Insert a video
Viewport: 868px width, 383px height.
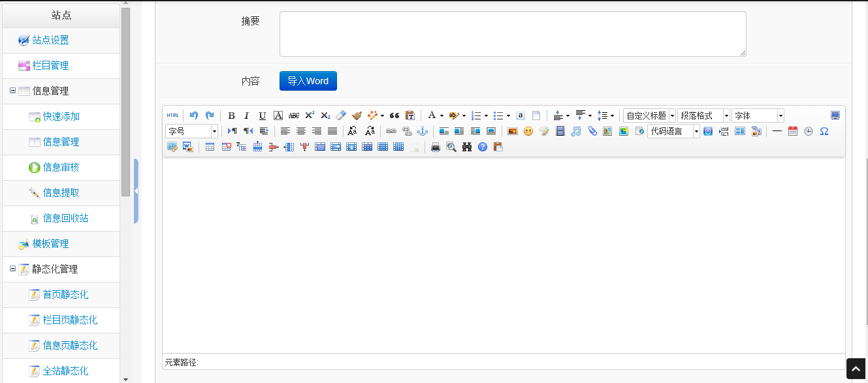pos(560,131)
